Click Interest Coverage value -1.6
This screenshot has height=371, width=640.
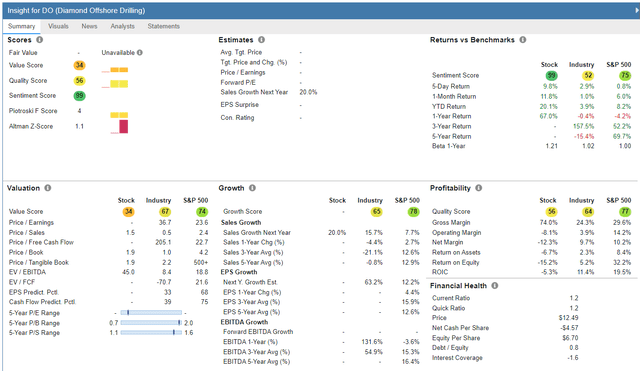click(x=573, y=358)
